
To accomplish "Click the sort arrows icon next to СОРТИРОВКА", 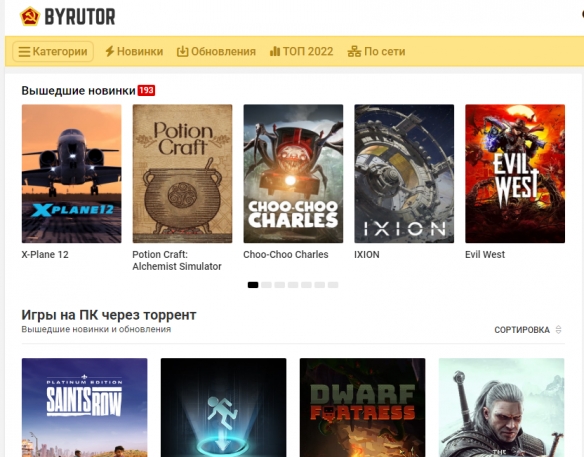I will 558,330.
